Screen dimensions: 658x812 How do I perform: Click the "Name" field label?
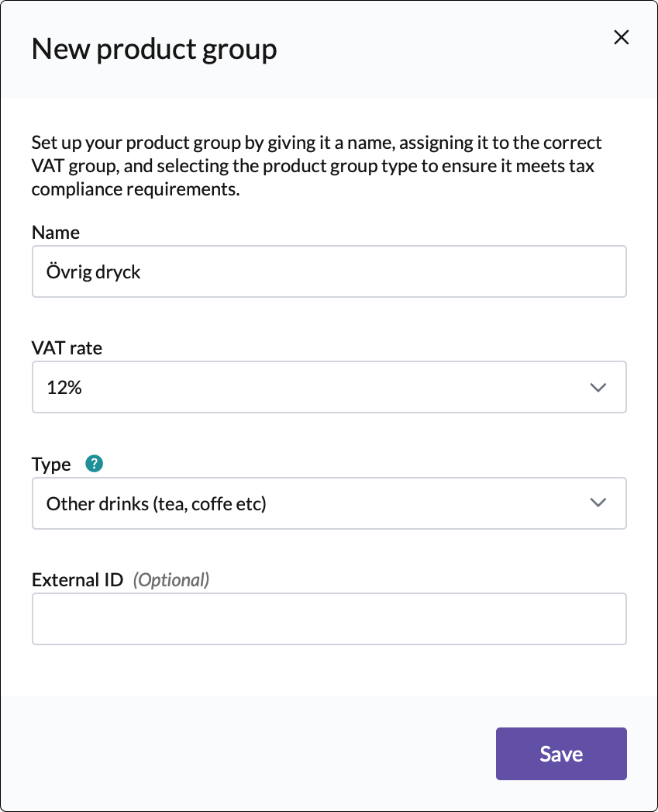click(x=56, y=232)
